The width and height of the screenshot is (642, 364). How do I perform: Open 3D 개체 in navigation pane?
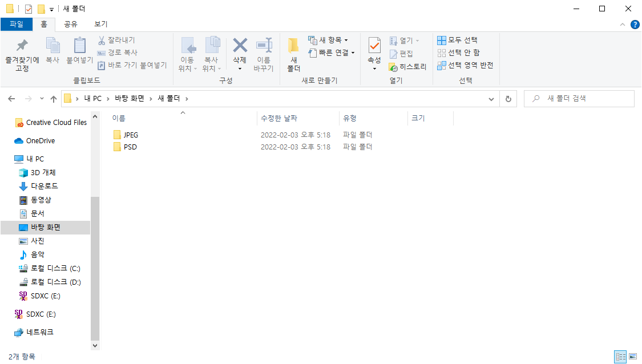click(x=37, y=173)
